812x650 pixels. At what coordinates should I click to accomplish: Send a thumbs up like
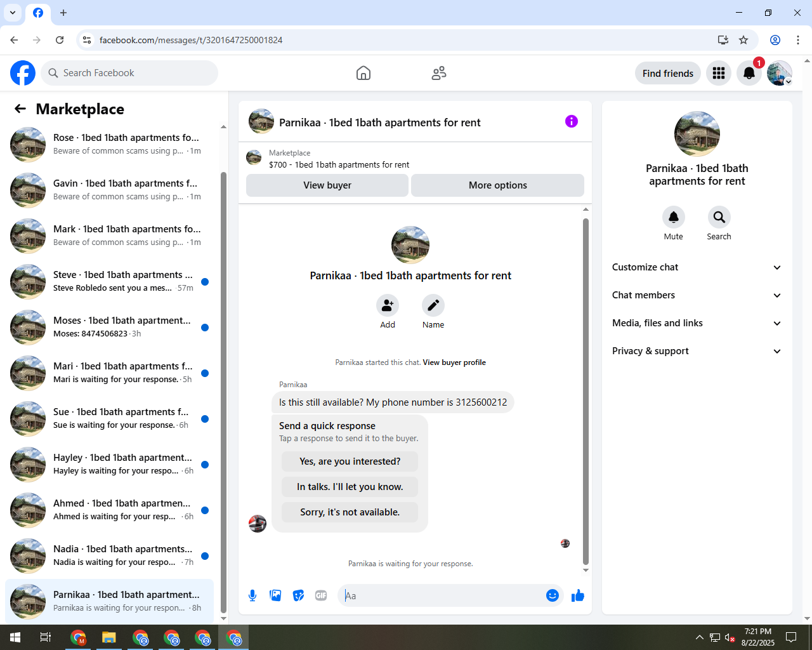point(578,595)
